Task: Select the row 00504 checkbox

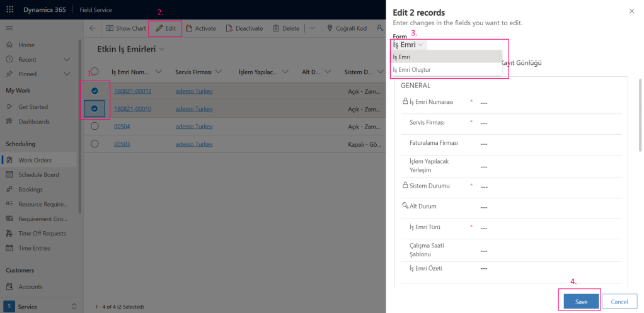Action: click(95, 127)
